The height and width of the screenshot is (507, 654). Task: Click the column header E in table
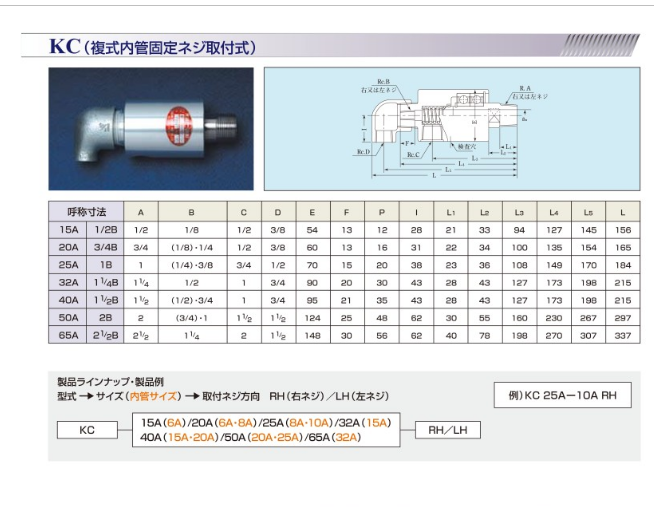tap(312, 212)
